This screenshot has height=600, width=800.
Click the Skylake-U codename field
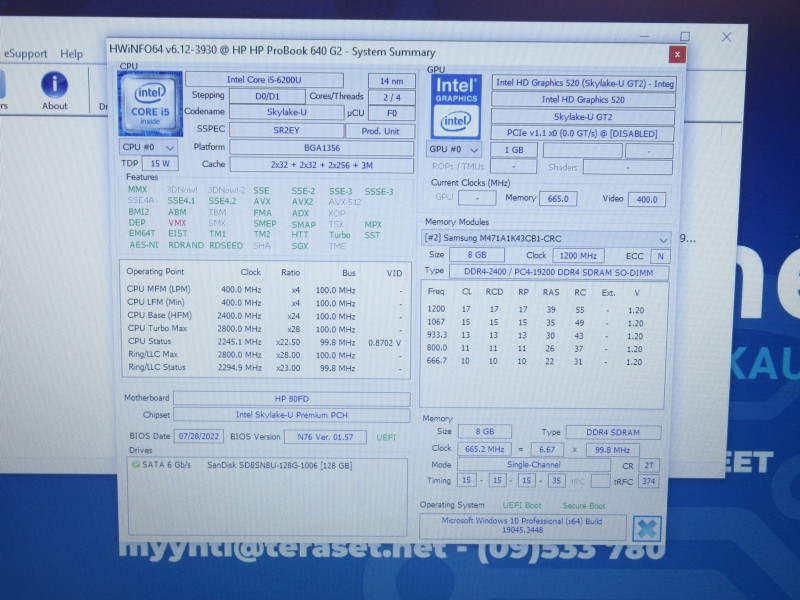pos(286,112)
